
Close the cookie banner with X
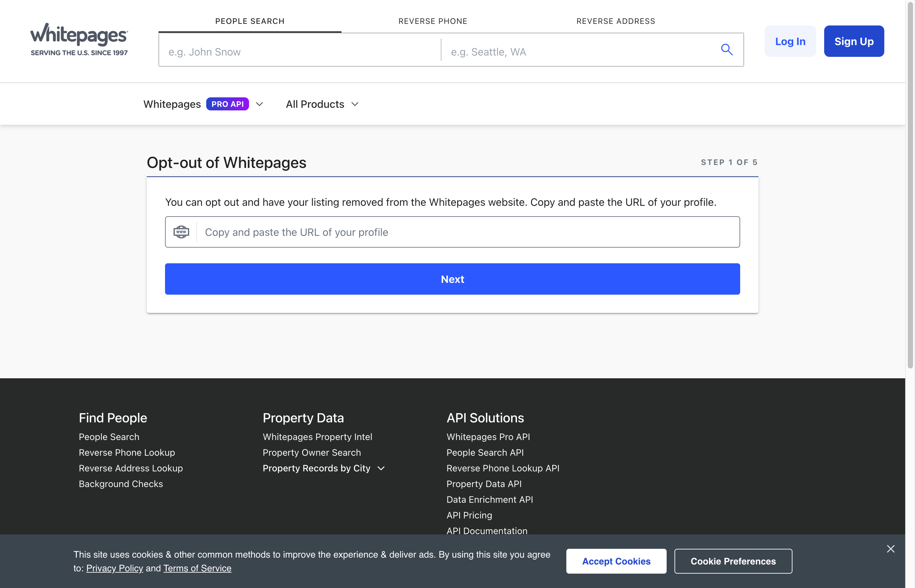coord(890,549)
